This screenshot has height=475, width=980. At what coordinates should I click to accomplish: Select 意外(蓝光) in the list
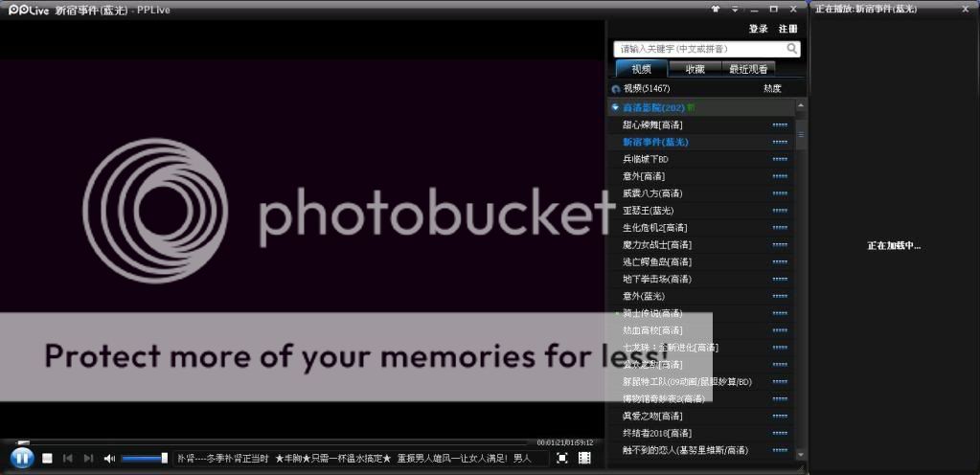click(x=643, y=296)
